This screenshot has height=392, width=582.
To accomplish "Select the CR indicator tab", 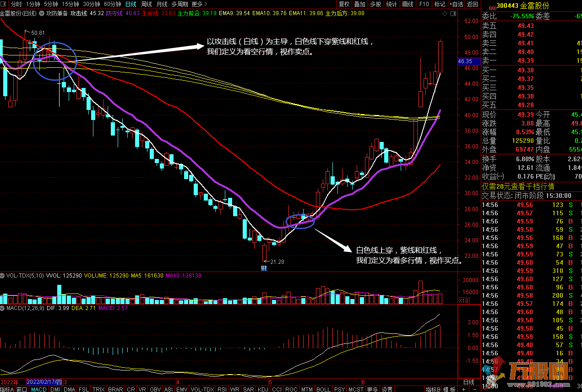I will [131, 389].
